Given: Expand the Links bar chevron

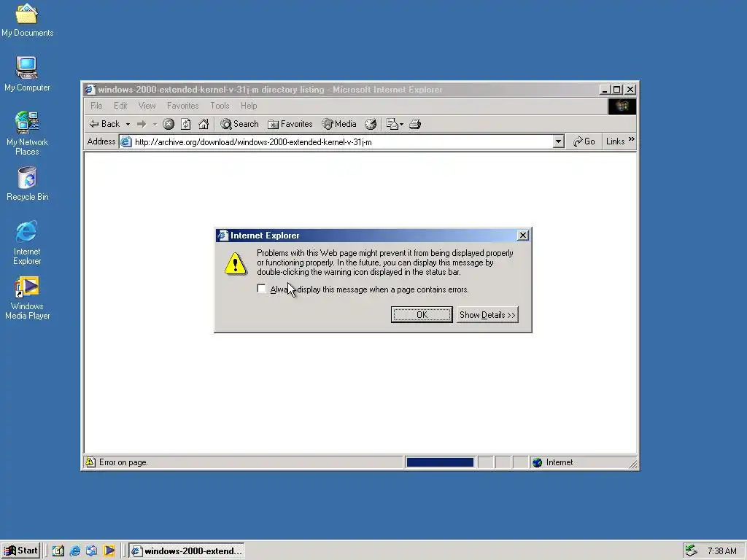Looking at the screenshot, I should pos(632,139).
